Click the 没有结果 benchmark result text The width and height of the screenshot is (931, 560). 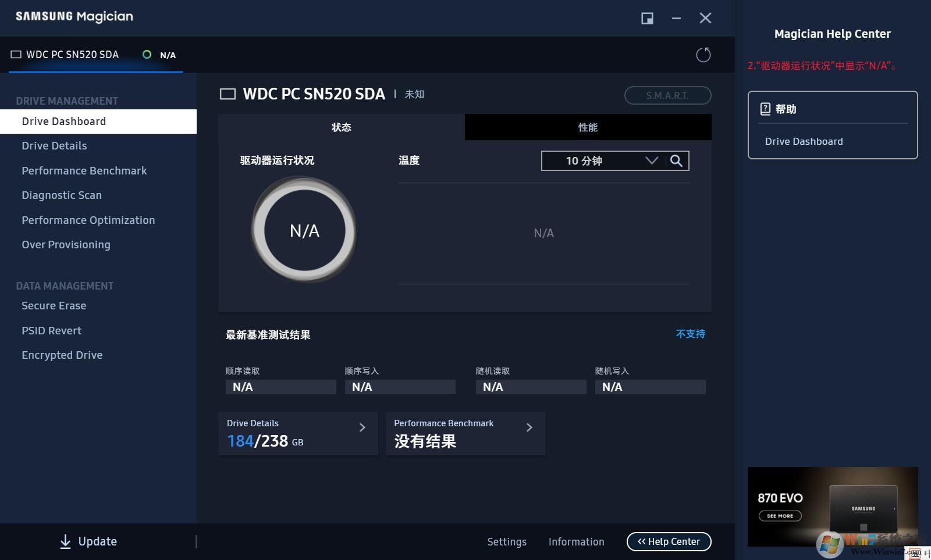[425, 441]
